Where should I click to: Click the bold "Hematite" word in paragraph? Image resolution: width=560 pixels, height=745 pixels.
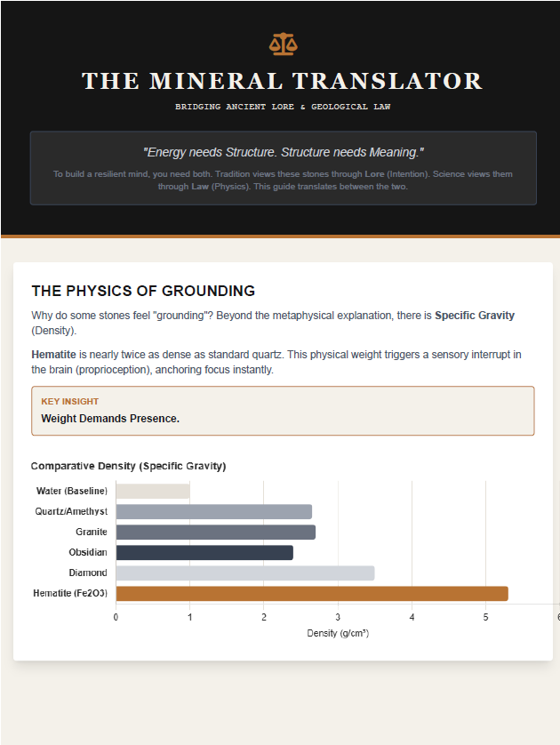click(x=55, y=355)
